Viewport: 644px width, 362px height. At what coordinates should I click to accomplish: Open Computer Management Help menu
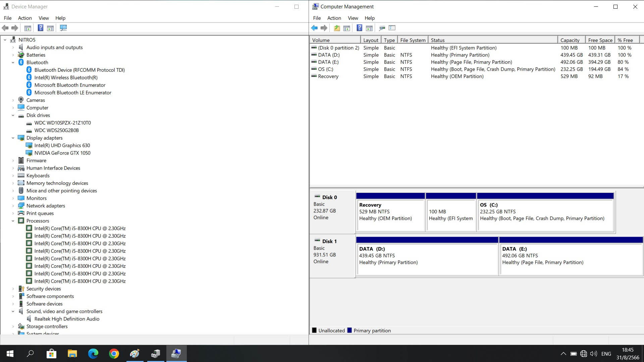coord(370,18)
